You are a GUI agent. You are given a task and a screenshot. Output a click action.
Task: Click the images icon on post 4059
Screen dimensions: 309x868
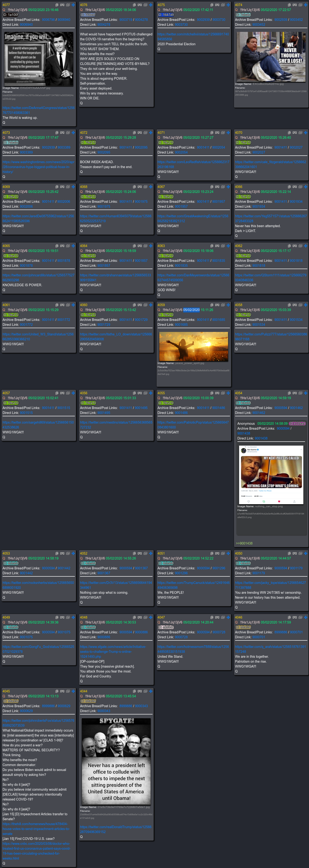click(x=223, y=305)
